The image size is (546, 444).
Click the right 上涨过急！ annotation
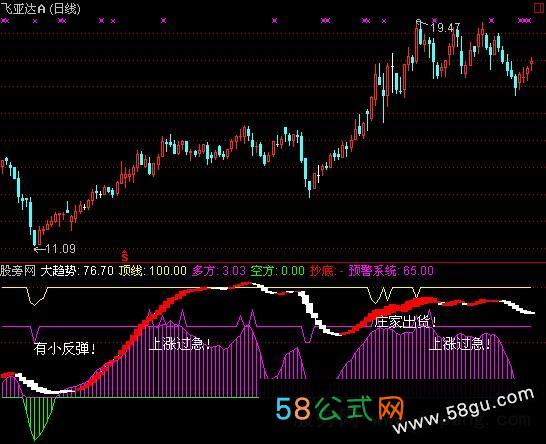460,344
